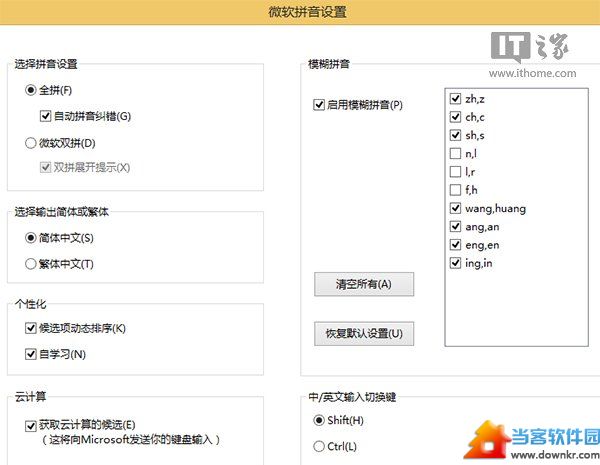
Task: Choose 繁体中文(T) output
Action: point(31,264)
